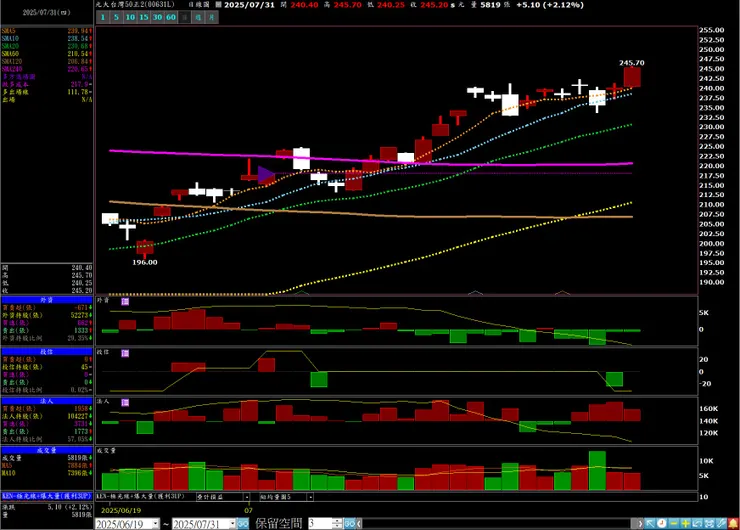
Task: Switch to the monthly (月) chart button
Action: pyautogui.click(x=212, y=17)
